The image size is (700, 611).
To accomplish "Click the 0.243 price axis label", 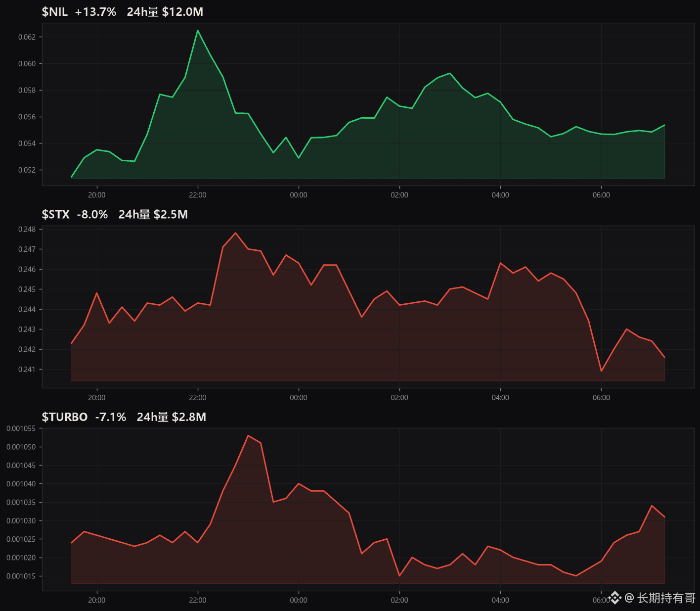I will 27,329.
